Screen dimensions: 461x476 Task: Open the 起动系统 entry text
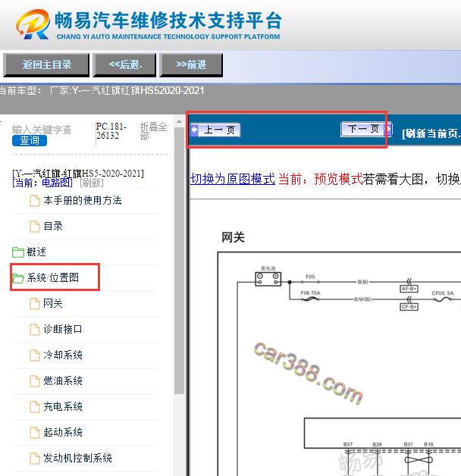(x=63, y=432)
